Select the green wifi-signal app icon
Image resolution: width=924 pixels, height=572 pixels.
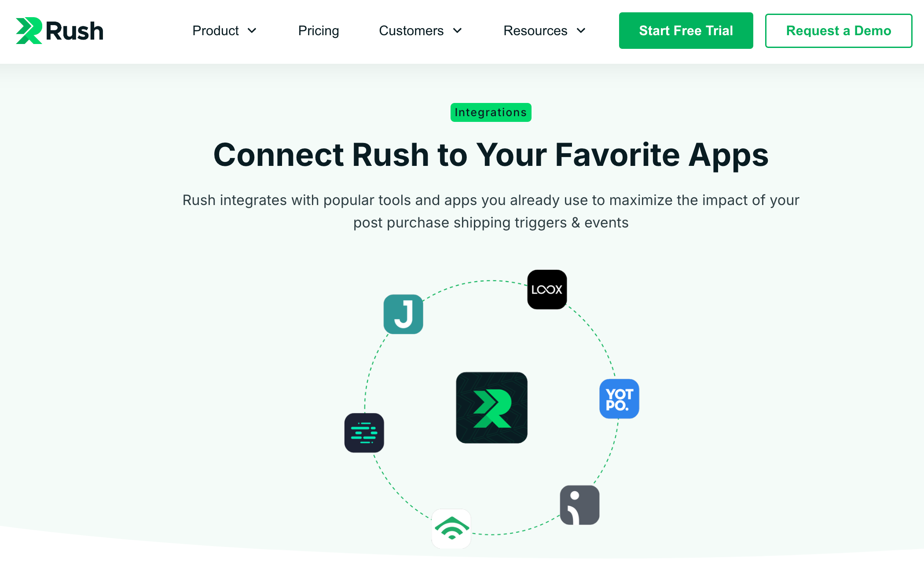point(451,528)
